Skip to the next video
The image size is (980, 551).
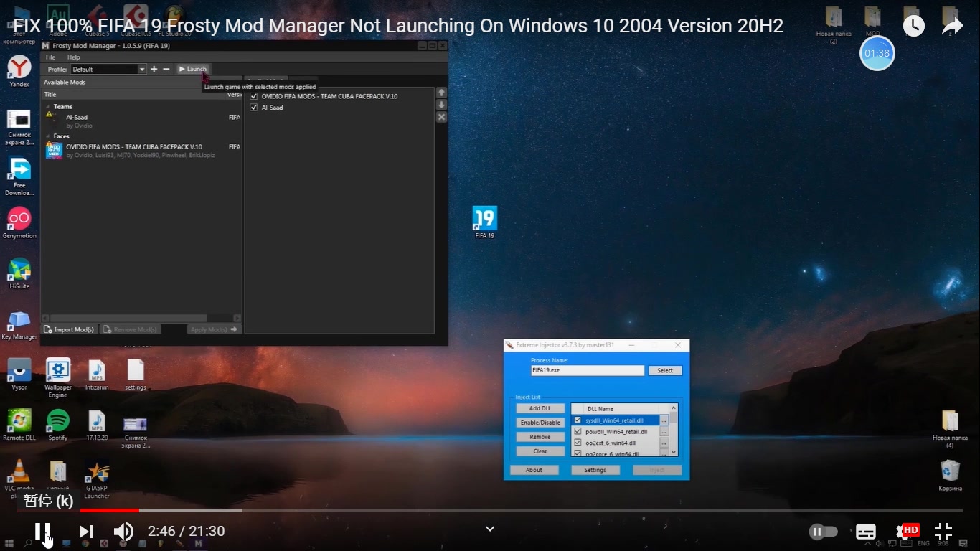(x=86, y=532)
